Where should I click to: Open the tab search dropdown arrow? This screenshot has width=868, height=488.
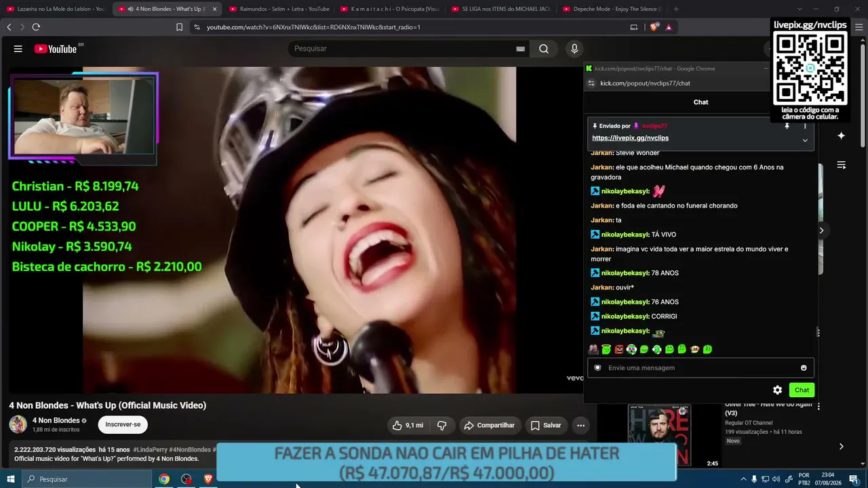(x=799, y=9)
